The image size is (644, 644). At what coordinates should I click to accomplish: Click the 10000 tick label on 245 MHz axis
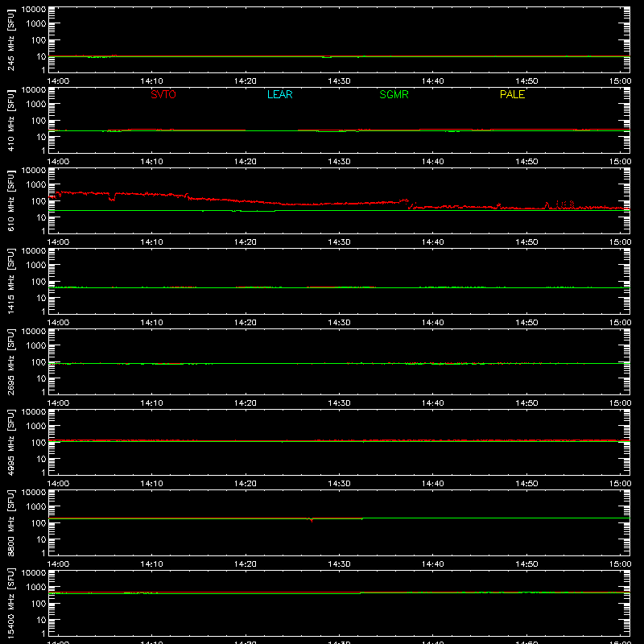pyautogui.click(x=34, y=10)
